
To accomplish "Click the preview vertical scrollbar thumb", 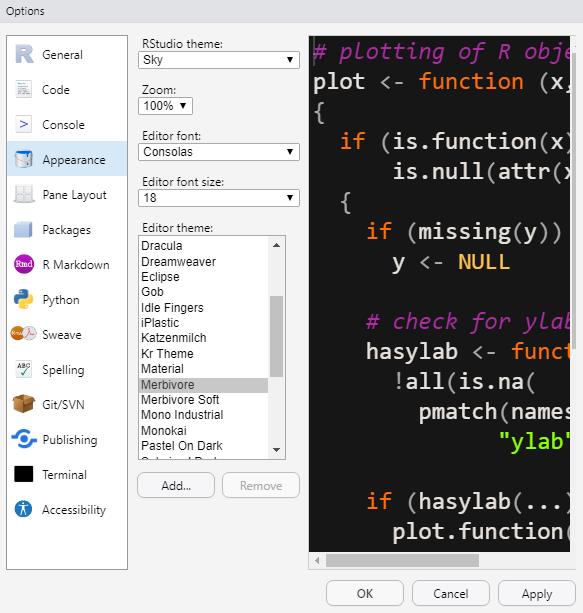I will [573, 199].
